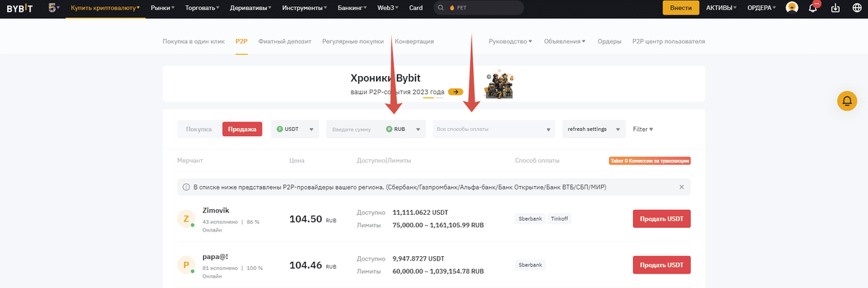Click the Внести deposit button

point(681,8)
